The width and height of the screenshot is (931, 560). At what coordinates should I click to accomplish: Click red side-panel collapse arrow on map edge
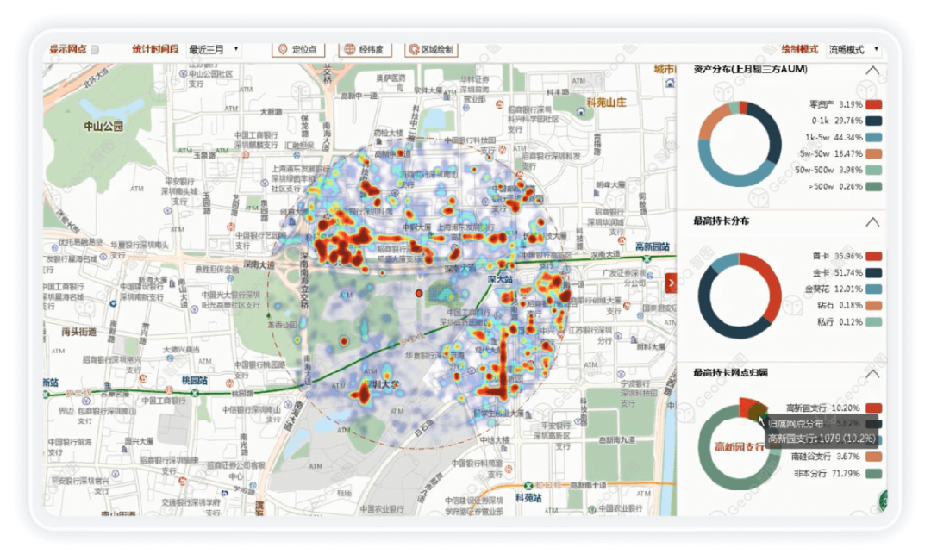click(x=672, y=283)
